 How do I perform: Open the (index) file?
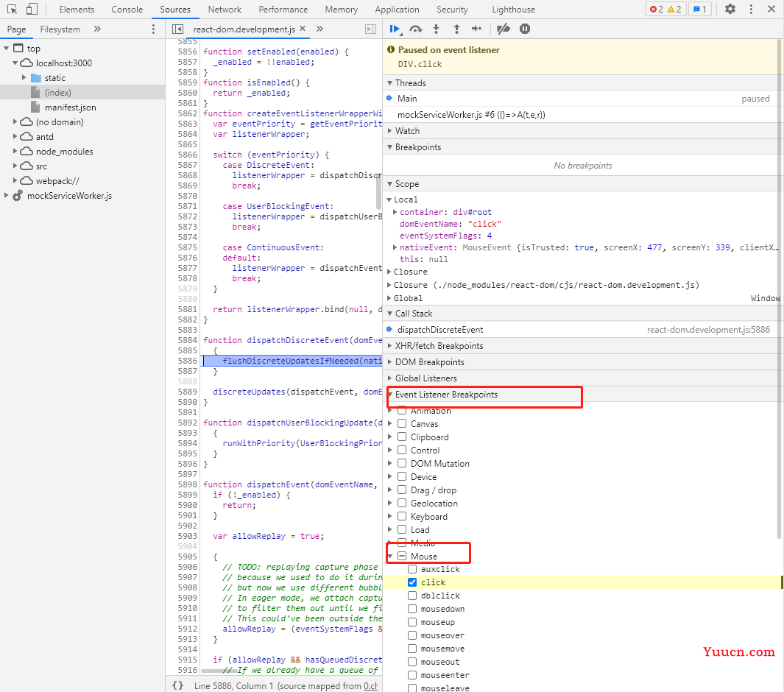[57, 93]
